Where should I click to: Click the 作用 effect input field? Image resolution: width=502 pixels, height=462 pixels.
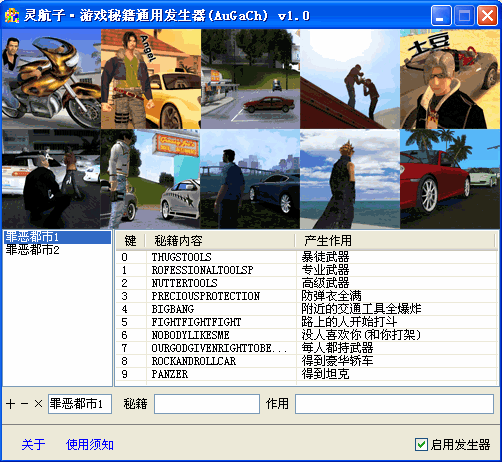(x=394, y=404)
